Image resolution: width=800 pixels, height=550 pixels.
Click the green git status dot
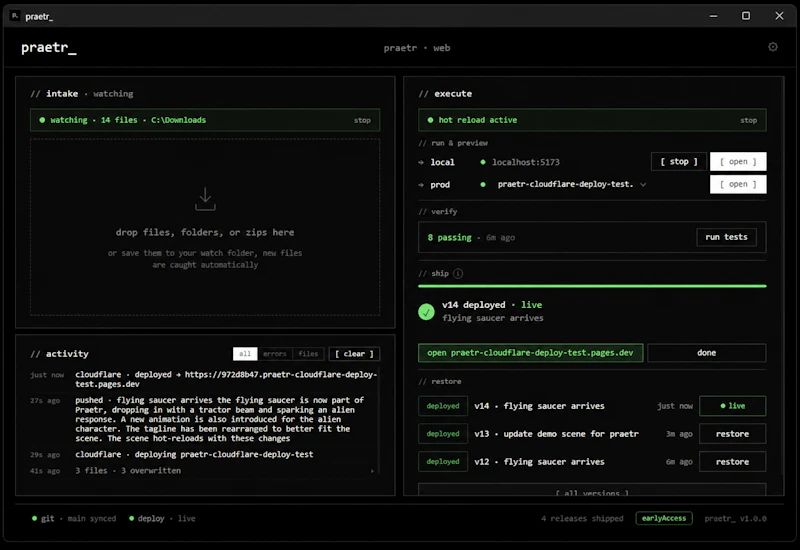click(x=34, y=518)
